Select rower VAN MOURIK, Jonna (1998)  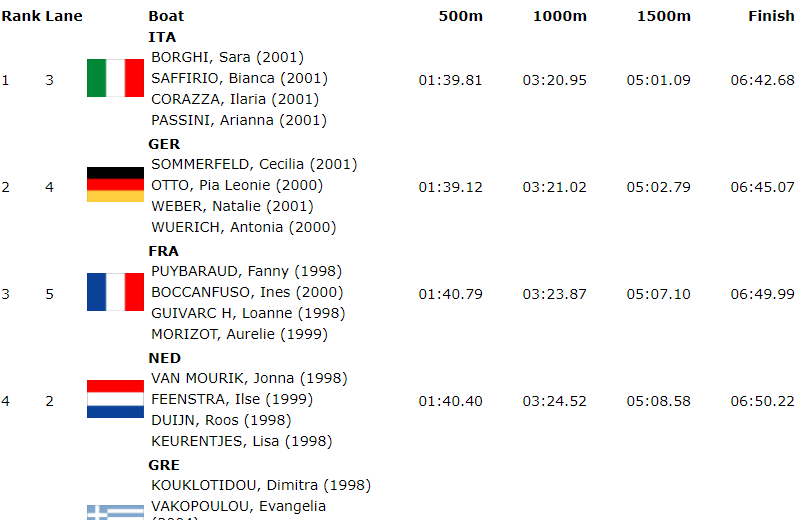coord(249,378)
